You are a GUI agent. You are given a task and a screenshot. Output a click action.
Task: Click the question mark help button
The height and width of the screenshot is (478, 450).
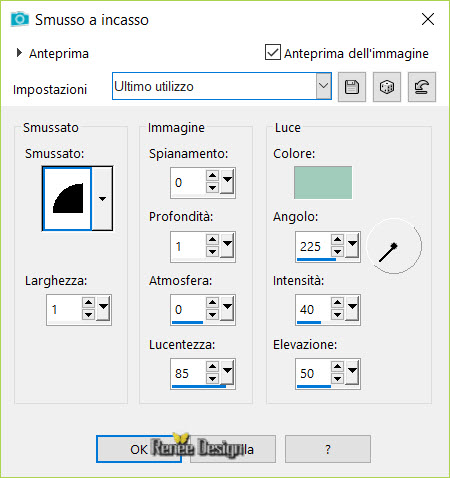pyautogui.click(x=328, y=449)
